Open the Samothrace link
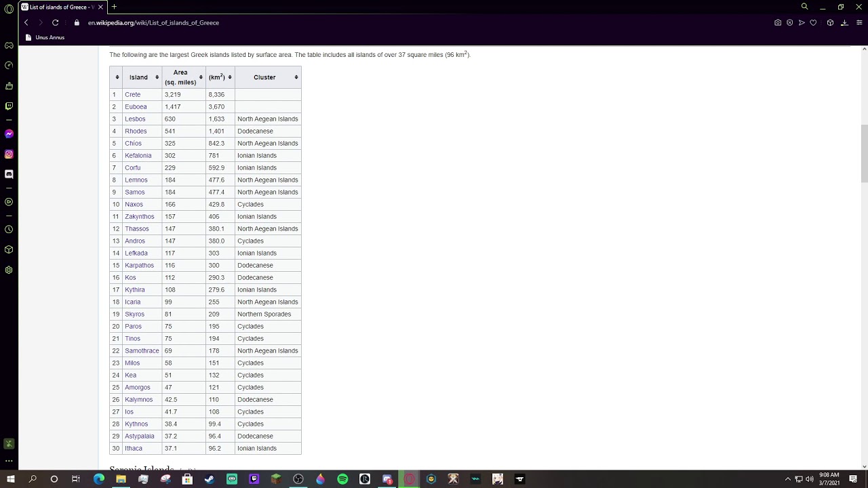868x488 pixels. pyautogui.click(x=142, y=350)
